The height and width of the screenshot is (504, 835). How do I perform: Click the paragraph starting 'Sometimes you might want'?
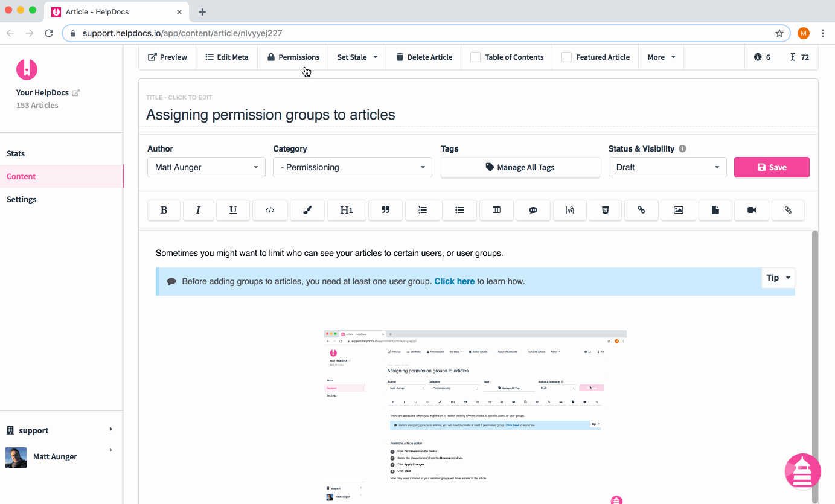[330, 253]
